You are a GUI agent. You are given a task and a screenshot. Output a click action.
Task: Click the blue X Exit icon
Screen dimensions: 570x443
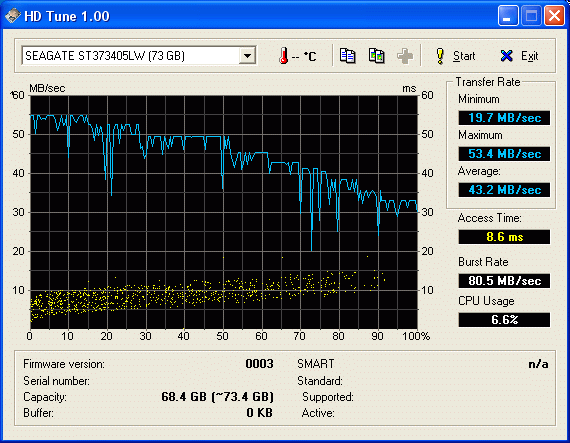pos(506,56)
